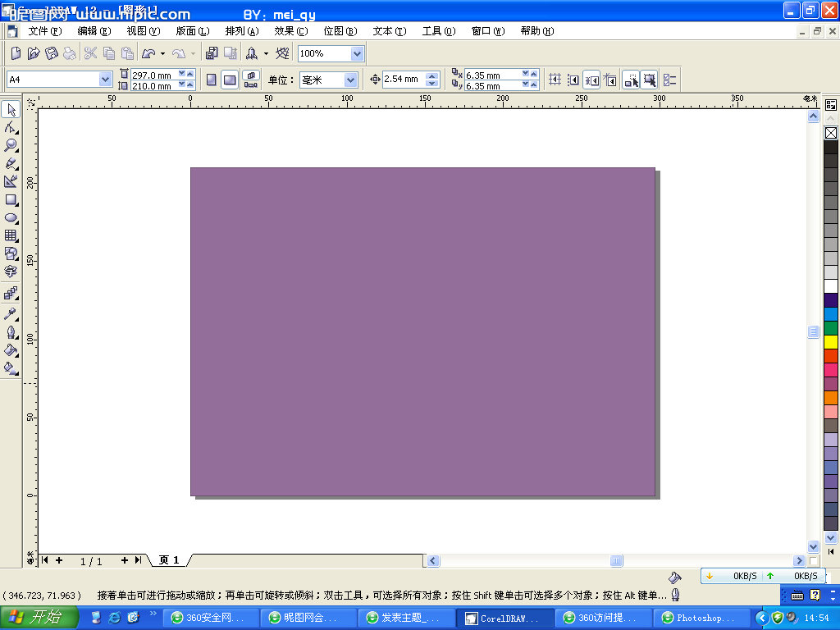Select the Rectangle tool
This screenshot has width=840, height=630.
coord(11,201)
